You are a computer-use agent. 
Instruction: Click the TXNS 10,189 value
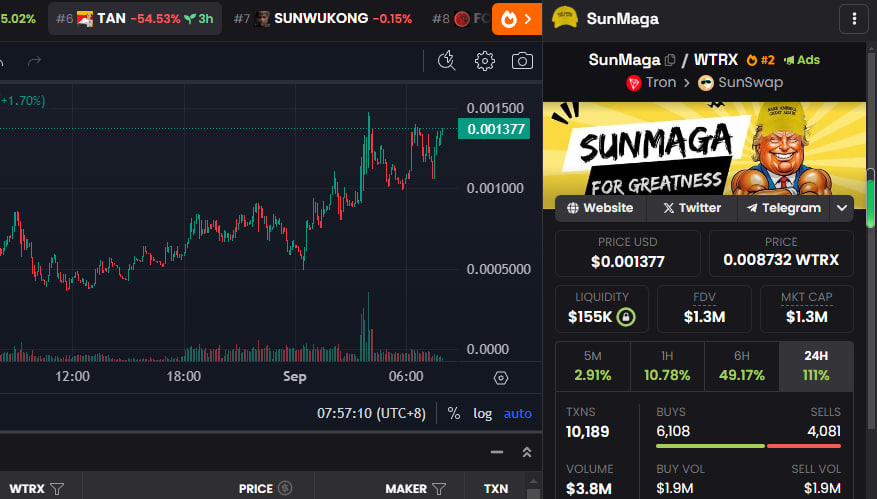pos(587,432)
